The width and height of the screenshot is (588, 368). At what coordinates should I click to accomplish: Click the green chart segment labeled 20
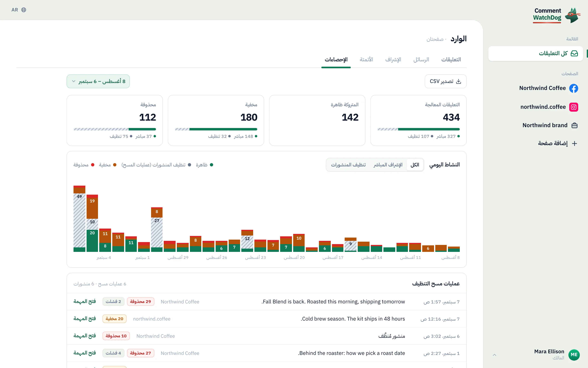click(92, 241)
